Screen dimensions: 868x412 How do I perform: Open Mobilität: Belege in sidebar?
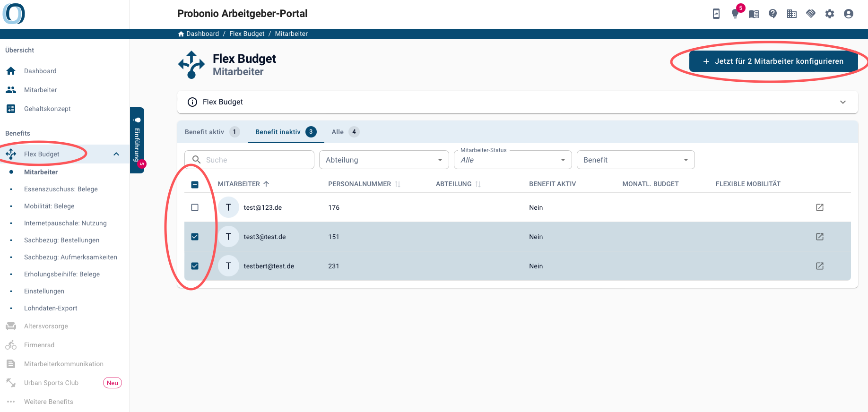(49, 206)
